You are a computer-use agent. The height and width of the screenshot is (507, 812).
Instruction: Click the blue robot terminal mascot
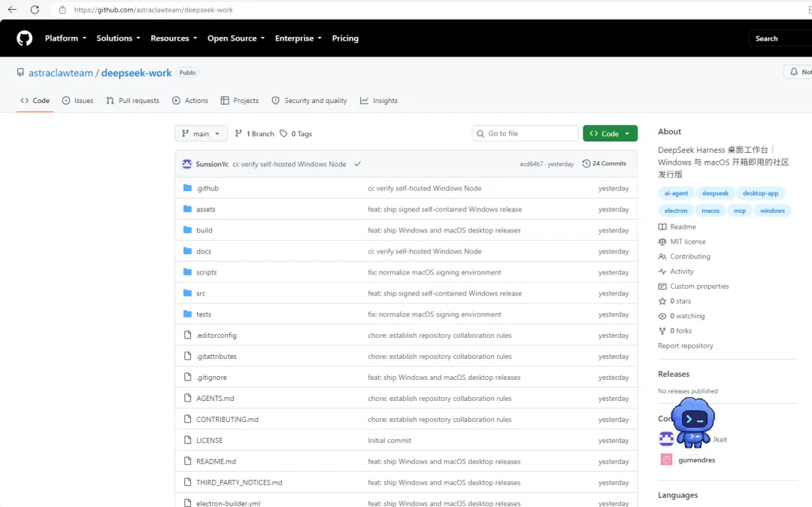693,422
